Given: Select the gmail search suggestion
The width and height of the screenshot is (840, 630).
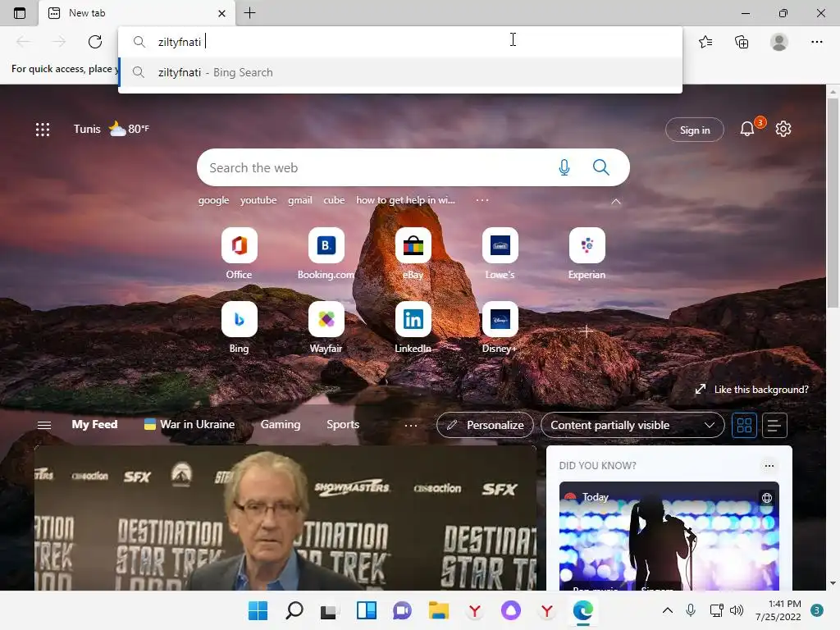Looking at the screenshot, I should coord(300,200).
